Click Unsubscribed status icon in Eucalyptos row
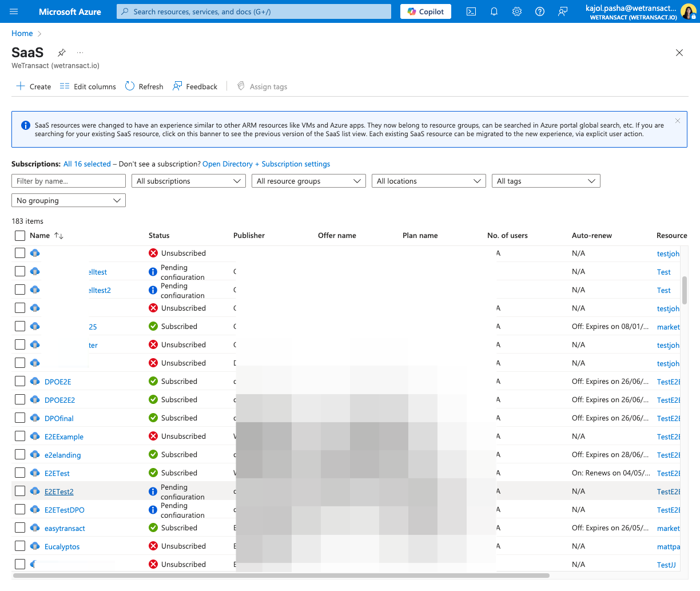 (153, 546)
